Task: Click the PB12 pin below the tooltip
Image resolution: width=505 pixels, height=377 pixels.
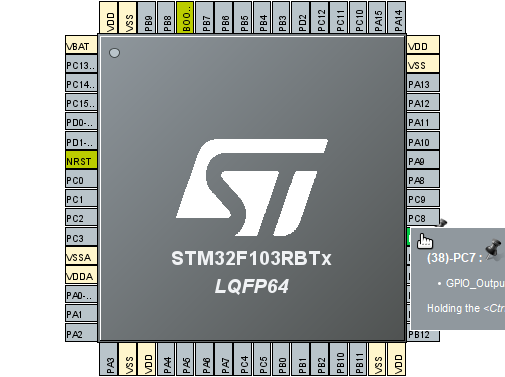Action: pyautogui.click(x=423, y=335)
